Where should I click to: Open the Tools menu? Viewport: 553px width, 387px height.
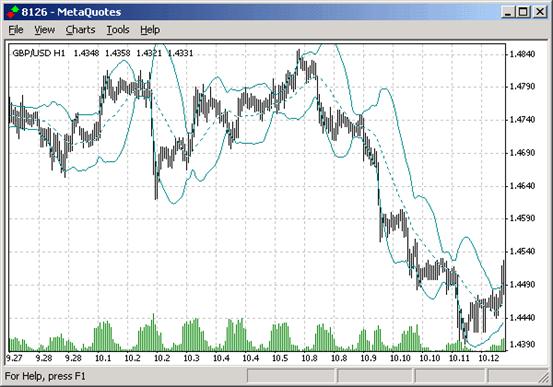pos(118,30)
